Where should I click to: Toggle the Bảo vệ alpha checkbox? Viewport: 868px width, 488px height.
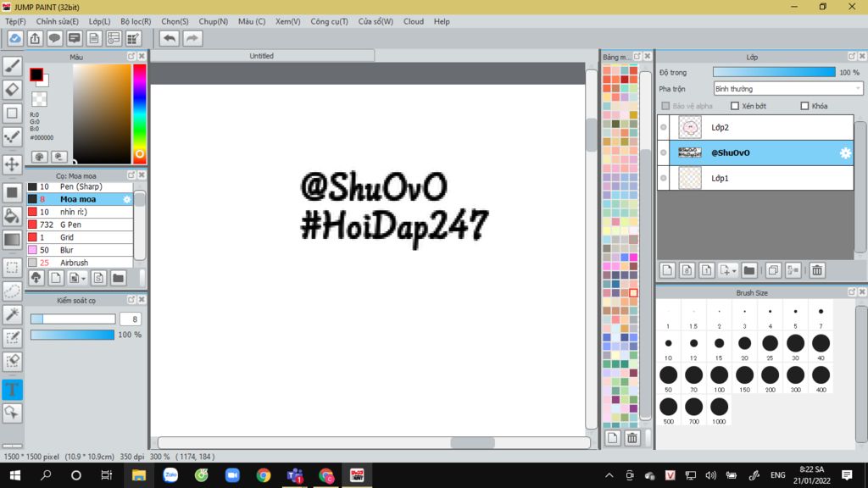point(665,106)
